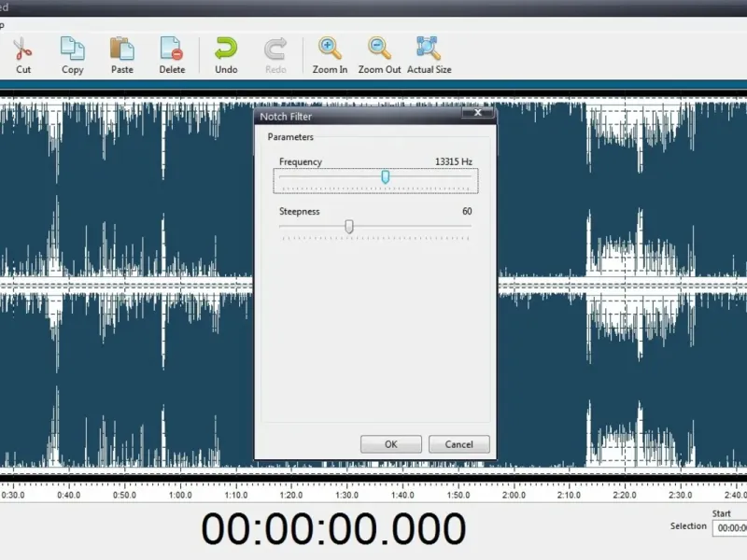Close the Notch Filter dialog window
This screenshot has width=747, height=560.
(x=479, y=115)
